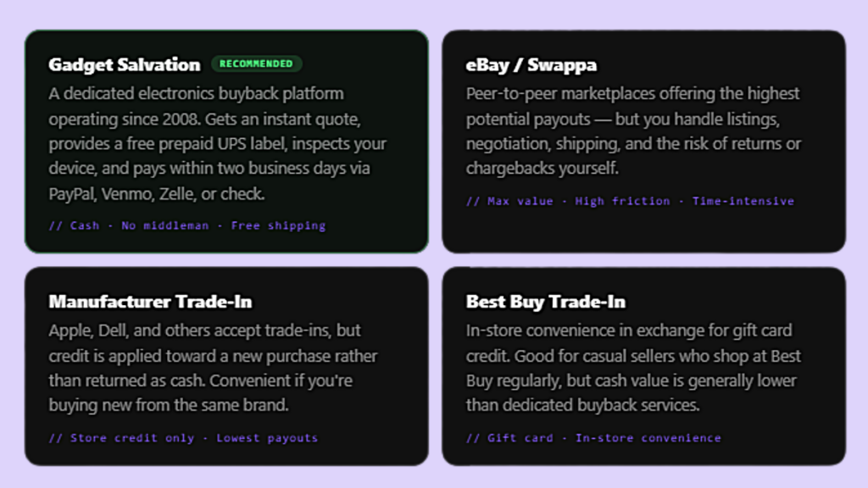Select the 'Max value · High friction' tagline
The width and height of the screenshot is (868, 488).
(630, 202)
